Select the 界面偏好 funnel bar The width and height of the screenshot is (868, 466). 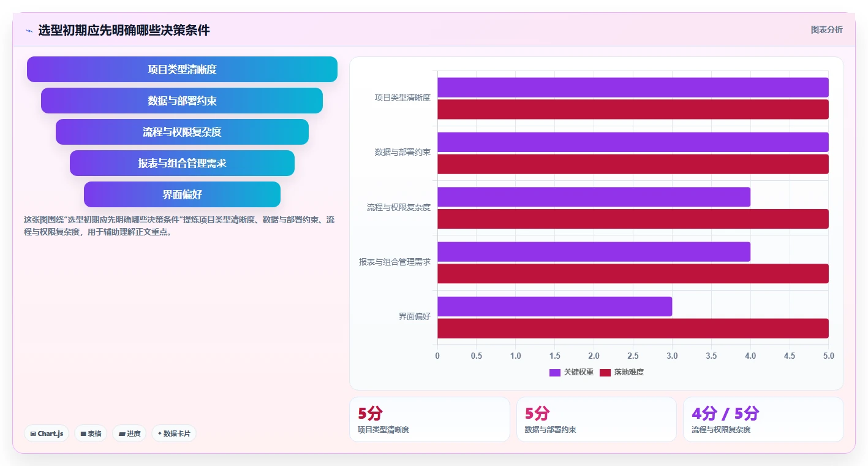[182, 194]
